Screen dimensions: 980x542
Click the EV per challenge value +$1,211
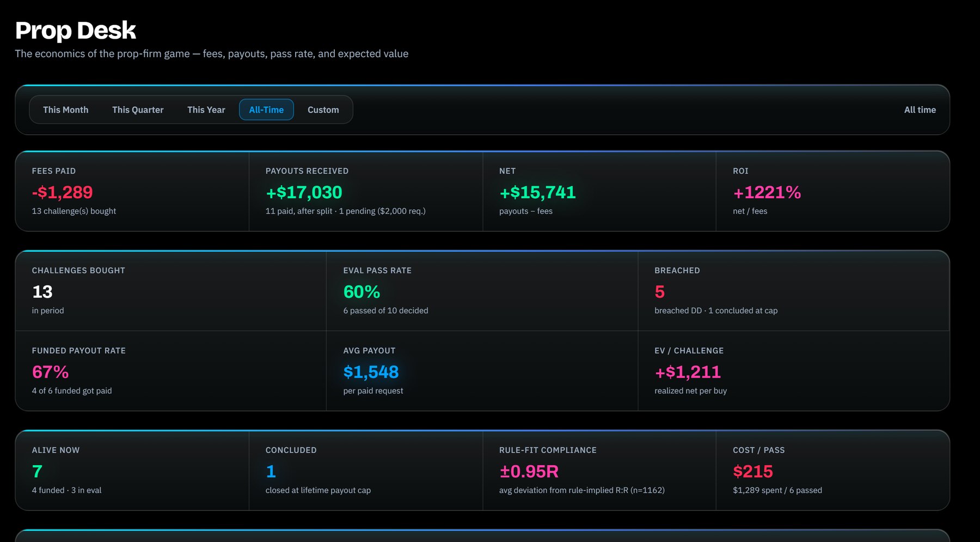coord(688,372)
